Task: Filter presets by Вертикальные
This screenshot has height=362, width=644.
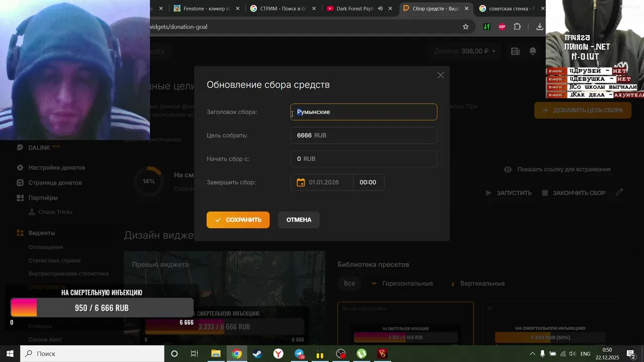Action: click(477, 283)
